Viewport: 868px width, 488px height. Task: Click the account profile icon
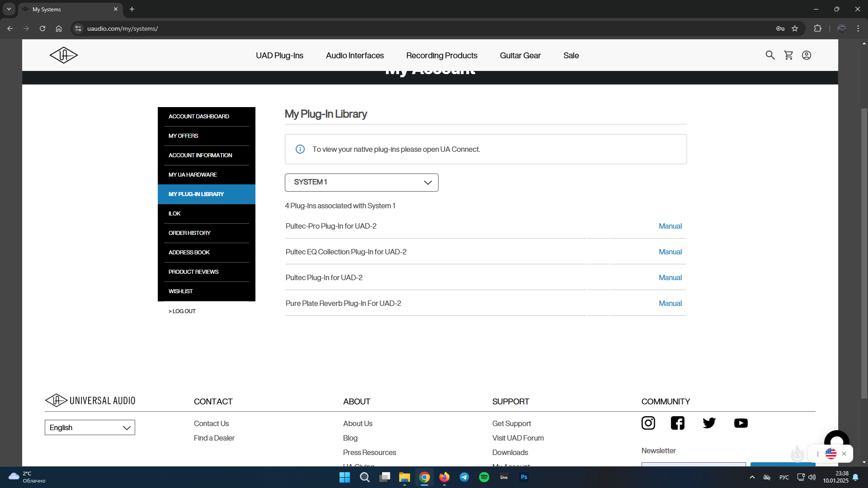click(807, 55)
